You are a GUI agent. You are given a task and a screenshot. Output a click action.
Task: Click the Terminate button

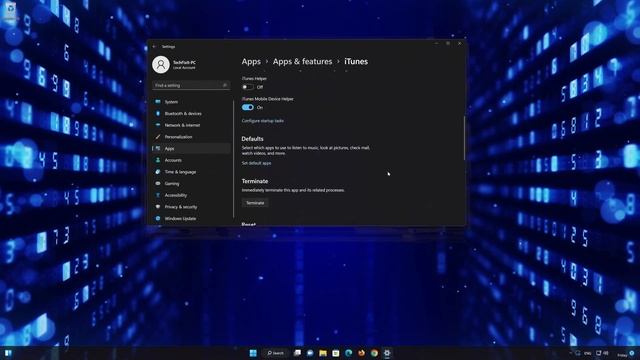[255, 203]
